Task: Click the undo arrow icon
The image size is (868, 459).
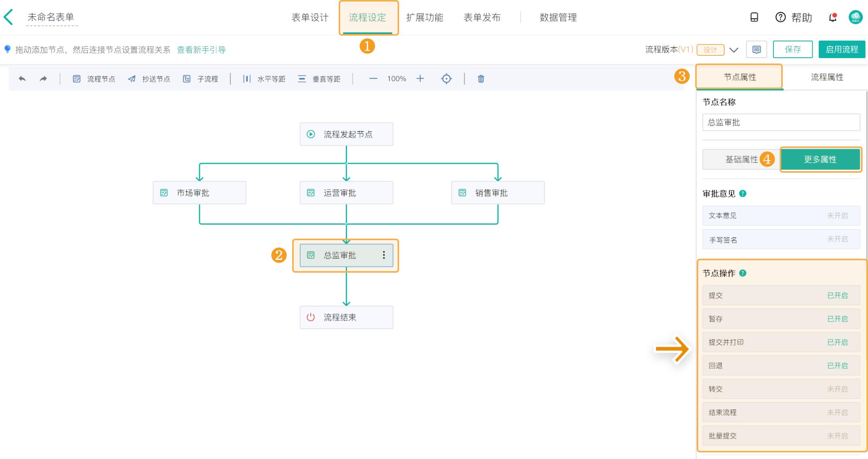Action: click(x=22, y=79)
